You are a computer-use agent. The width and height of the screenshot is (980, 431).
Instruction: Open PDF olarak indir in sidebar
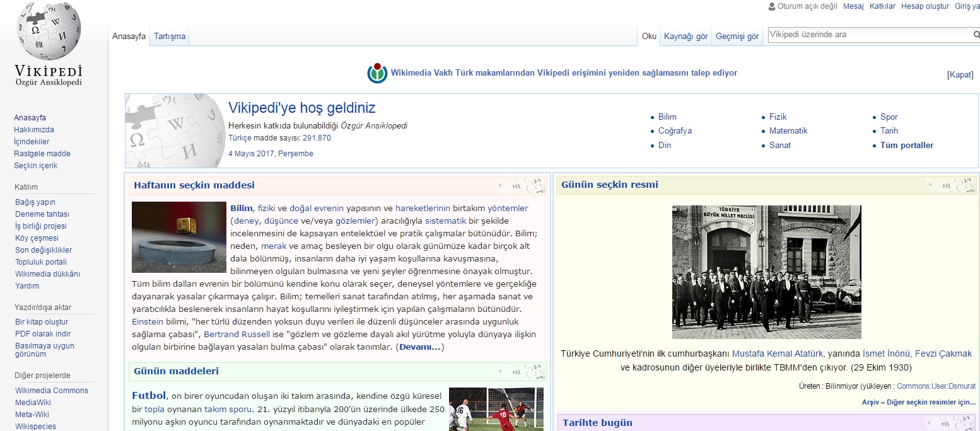(x=43, y=334)
